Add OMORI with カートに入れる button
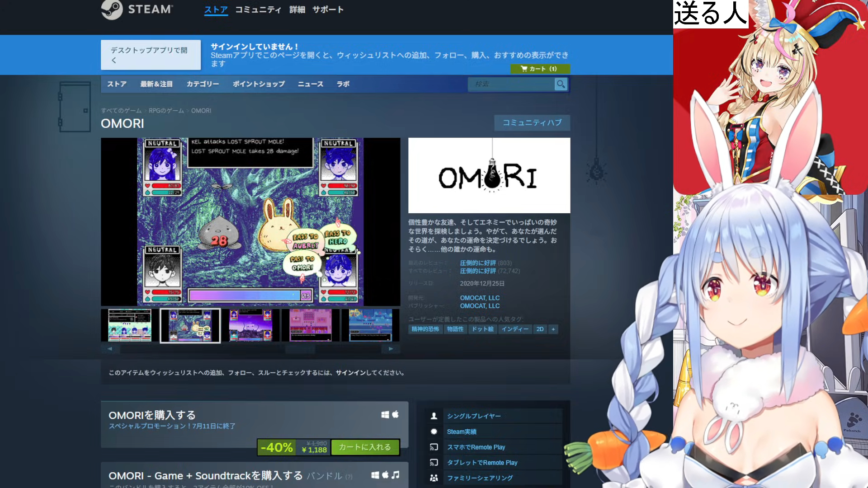The width and height of the screenshot is (868, 488). pyautogui.click(x=365, y=447)
